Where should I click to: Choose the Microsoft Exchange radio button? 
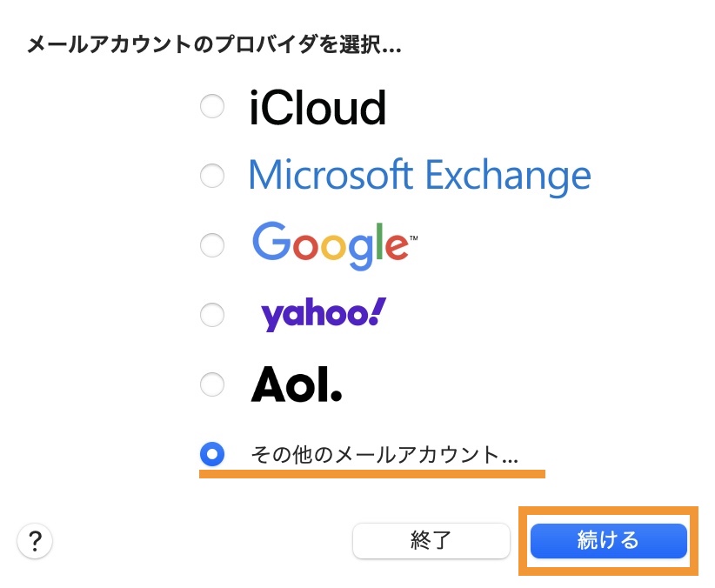(212, 177)
